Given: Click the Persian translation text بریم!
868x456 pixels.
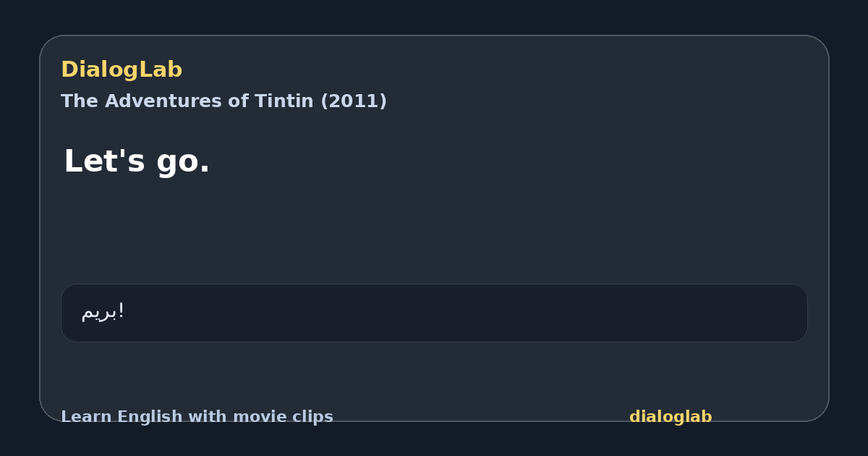Looking at the screenshot, I should pyautogui.click(x=103, y=312).
